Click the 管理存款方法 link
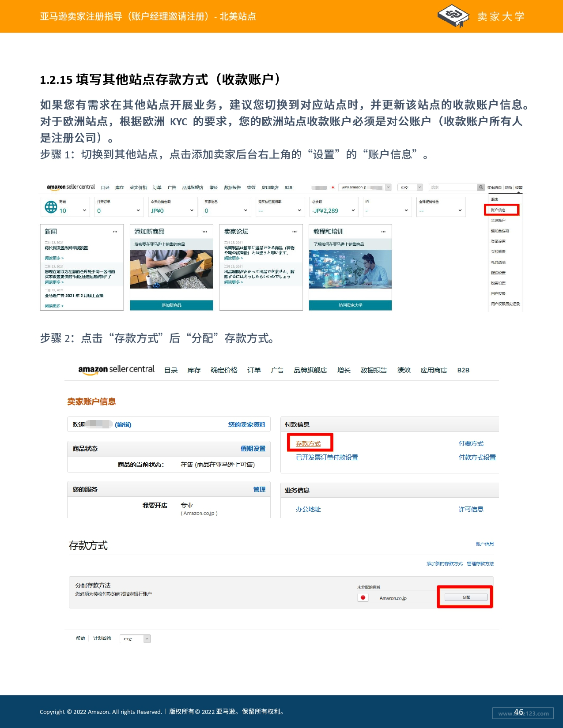The image size is (563, 728). pos(480,564)
